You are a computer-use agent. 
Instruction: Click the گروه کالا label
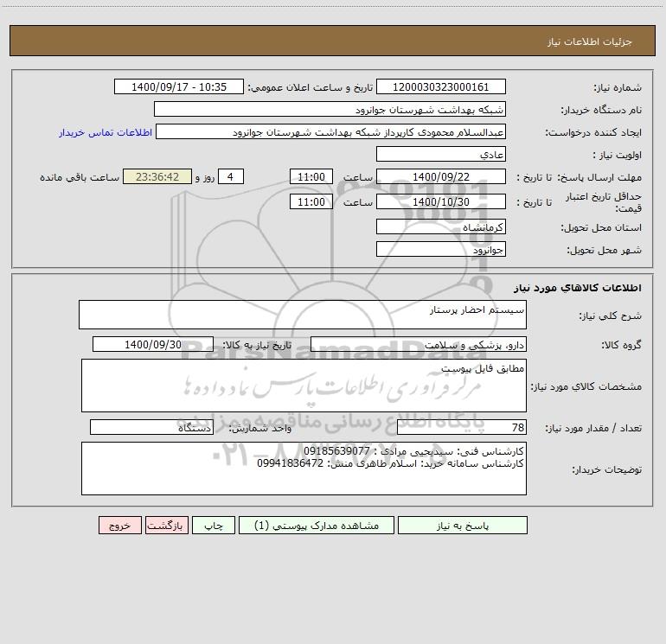621,345
